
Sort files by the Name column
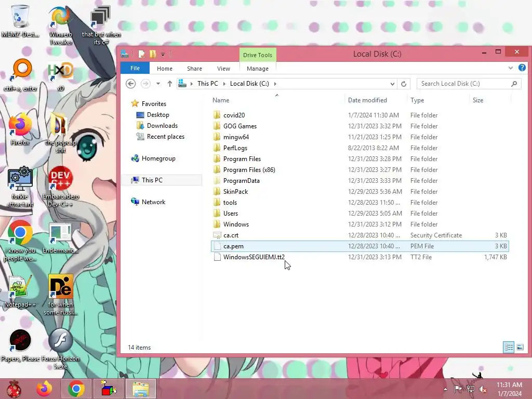tap(277, 100)
